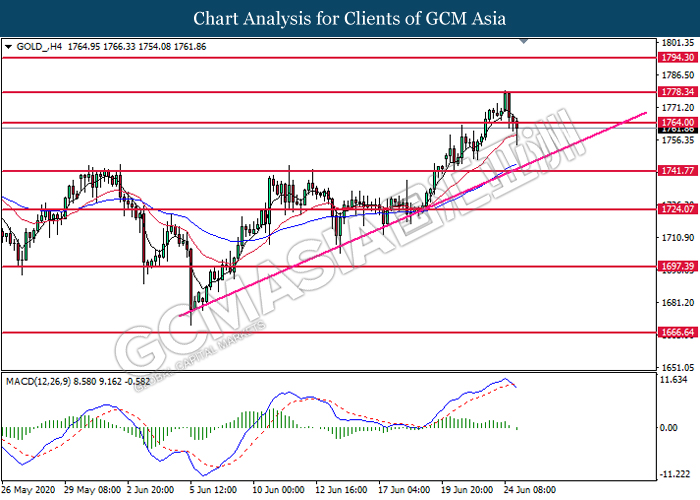Select the 1724.07 price level label
700x500 pixels.
pos(678,209)
